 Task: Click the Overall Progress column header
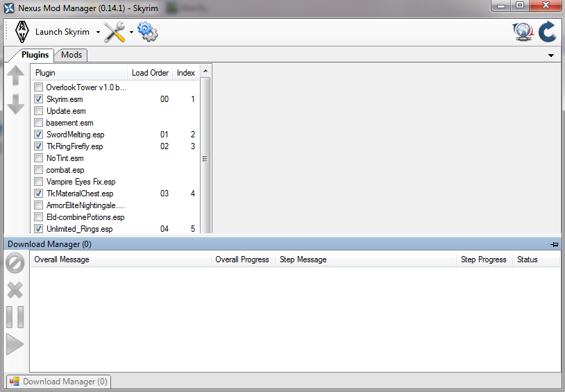[x=243, y=259]
